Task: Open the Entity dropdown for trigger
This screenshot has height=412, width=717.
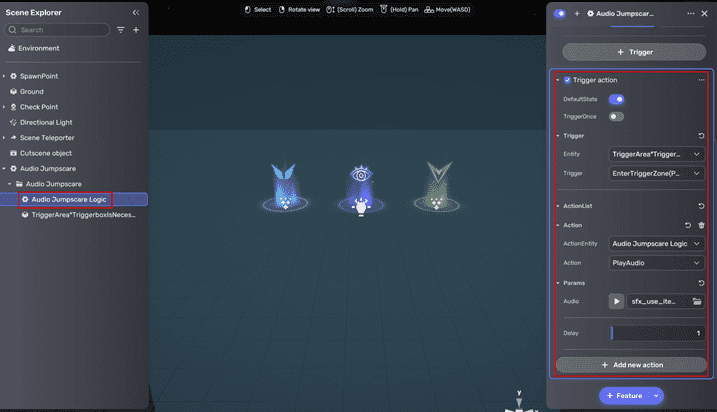Action: point(657,154)
